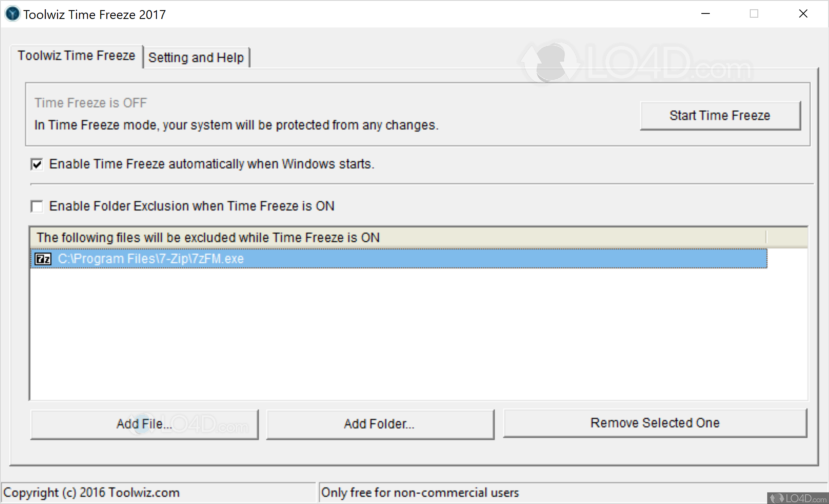
Task: Click the Time Freeze is OFF status text
Action: point(91,103)
